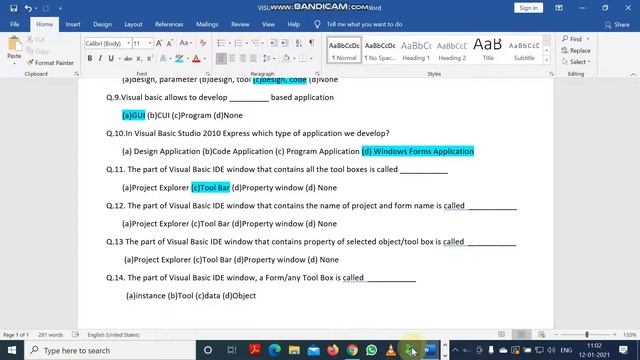Click the Save icon in title bar
This screenshot has width=640, height=360.
[13, 8]
